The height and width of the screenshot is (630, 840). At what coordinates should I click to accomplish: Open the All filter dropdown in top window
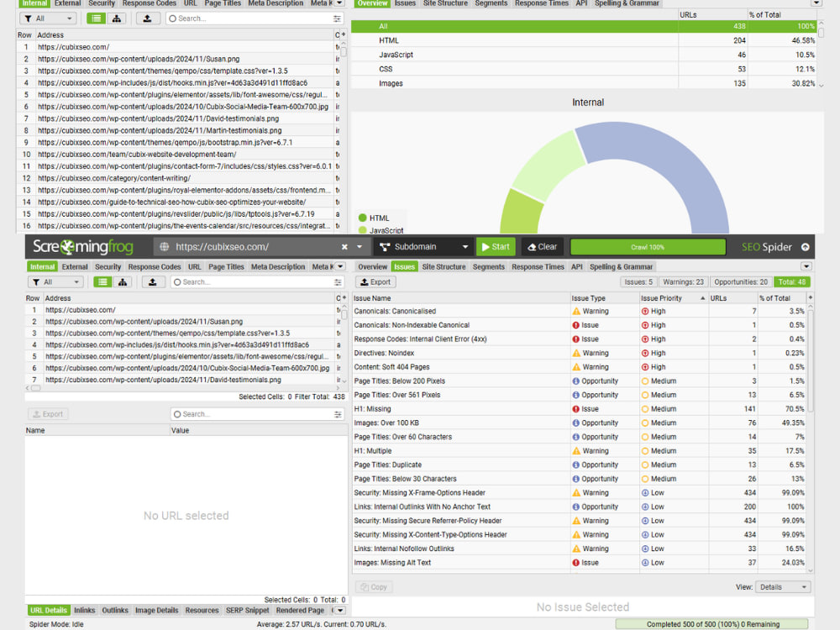(48, 18)
